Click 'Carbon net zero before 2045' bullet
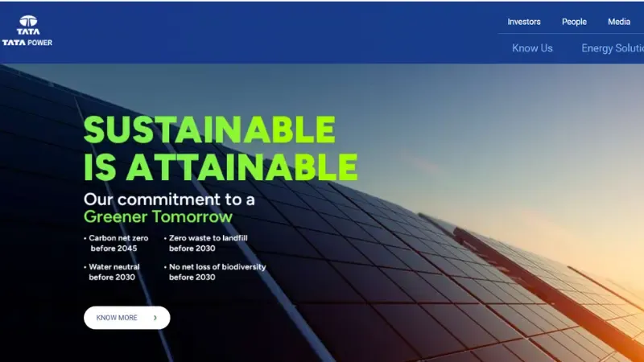Screen dimensions: 644x362 [116, 243]
